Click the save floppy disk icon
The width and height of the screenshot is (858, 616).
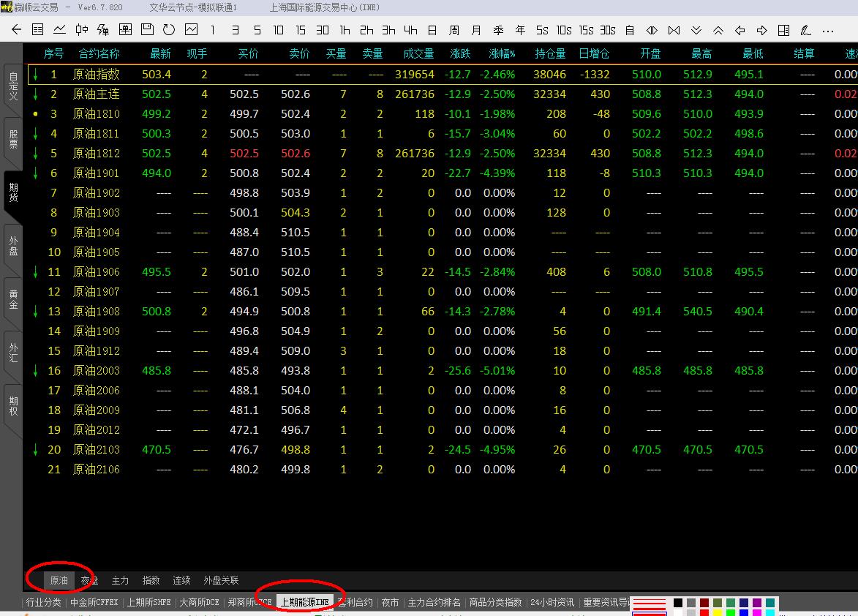click(x=147, y=30)
